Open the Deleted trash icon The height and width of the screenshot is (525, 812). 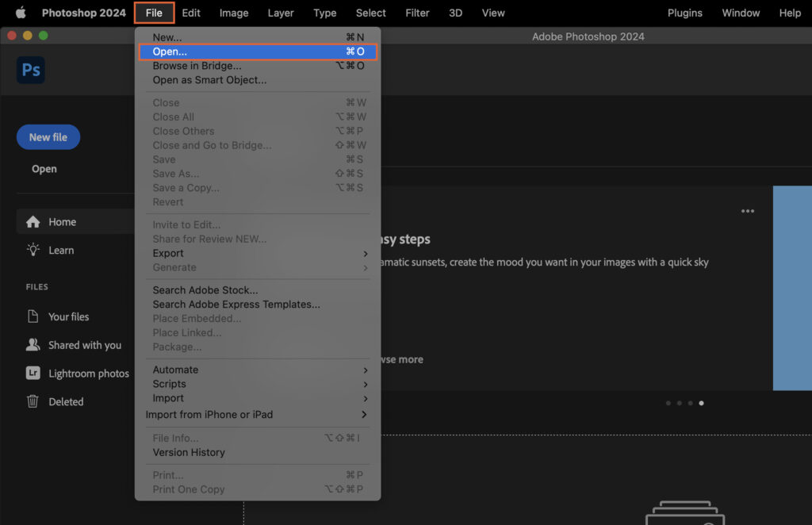pyautogui.click(x=32, y=401)
